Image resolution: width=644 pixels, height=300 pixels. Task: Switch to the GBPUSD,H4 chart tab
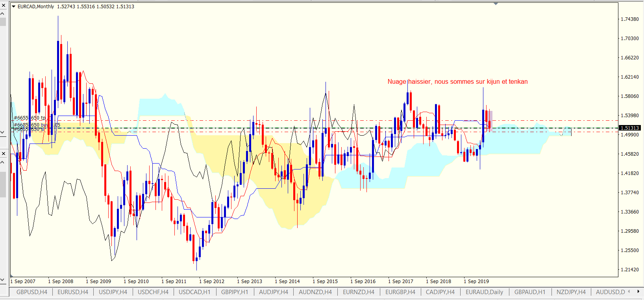pyautogui.click(x=31, y=292)
